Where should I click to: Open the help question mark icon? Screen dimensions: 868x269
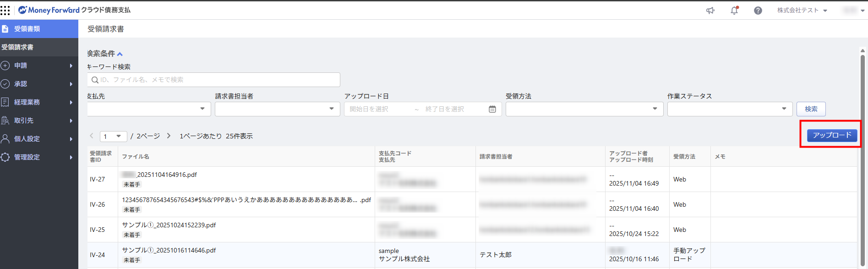(x=758, y=11)
